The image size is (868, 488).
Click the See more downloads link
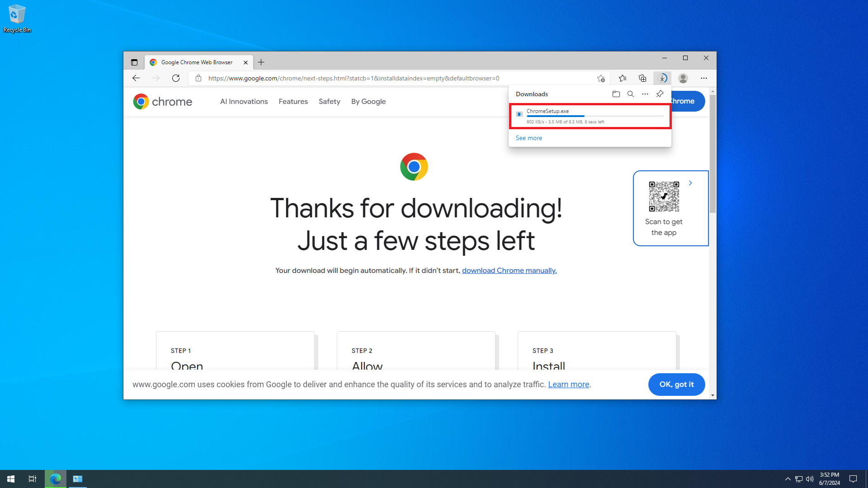point(529,138)
